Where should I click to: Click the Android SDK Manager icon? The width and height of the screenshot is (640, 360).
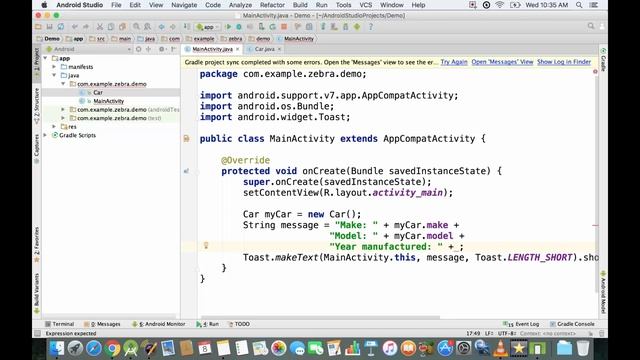(345, 27)
